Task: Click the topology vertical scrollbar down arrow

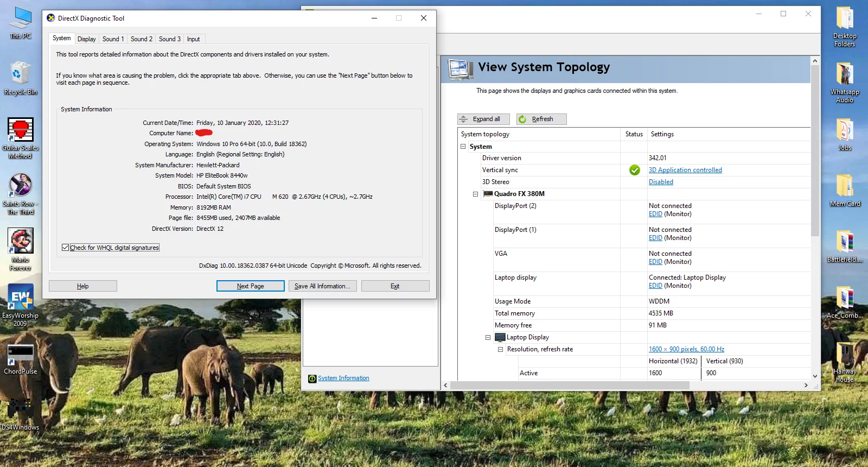Action: click(815, 376)
